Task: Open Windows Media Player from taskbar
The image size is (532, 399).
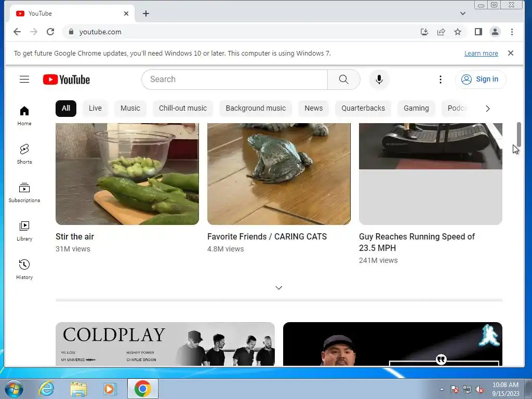Action: [x=110, y=389]
